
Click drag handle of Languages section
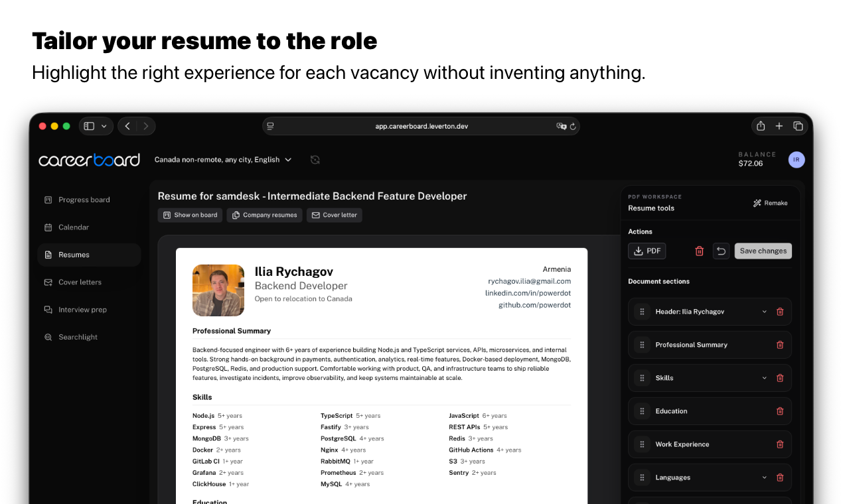tap(642, 477)
